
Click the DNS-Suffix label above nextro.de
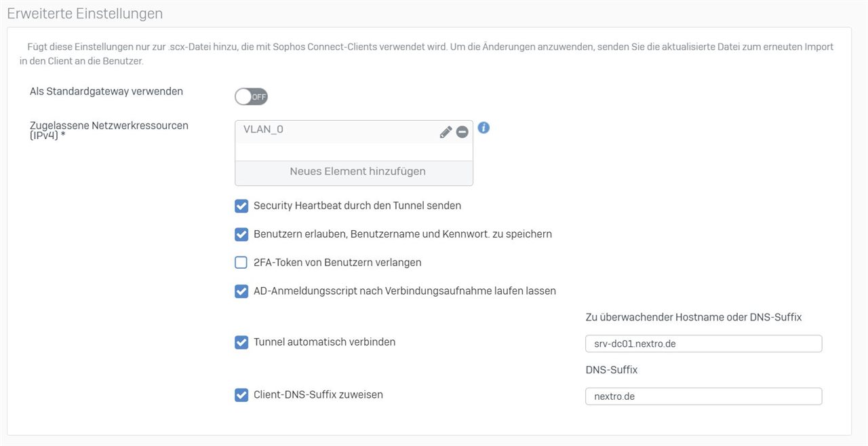point(611,370)
